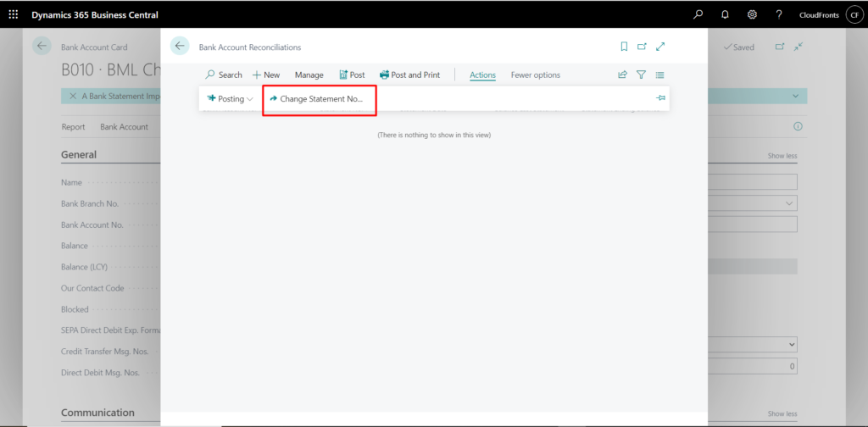Click Change Statement No... action
Image resolution: width=868 pixels, height=427 pixels.
point(316,99)
